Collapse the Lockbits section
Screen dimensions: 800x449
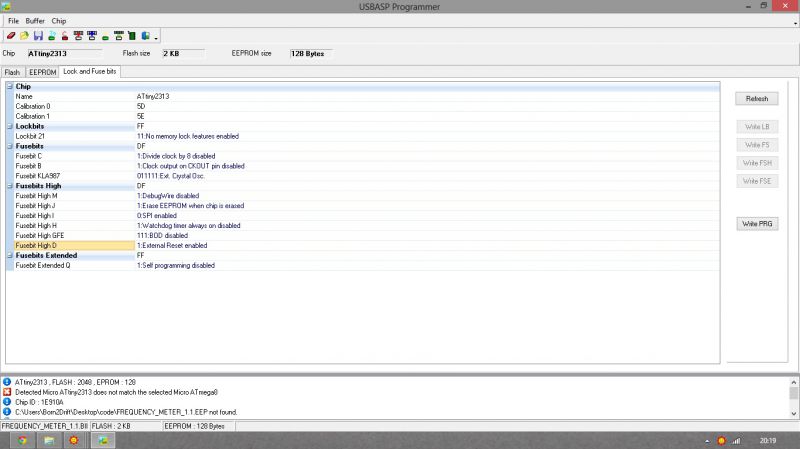click(x=10, y=126)
